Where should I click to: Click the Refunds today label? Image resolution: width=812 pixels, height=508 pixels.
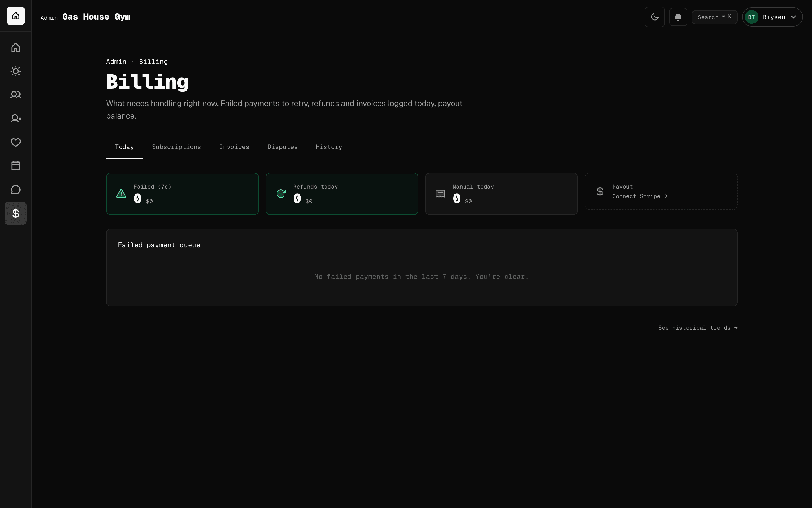315,187
